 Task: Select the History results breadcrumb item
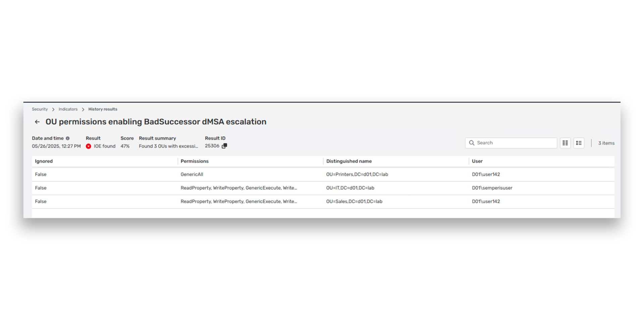[103, 109]
